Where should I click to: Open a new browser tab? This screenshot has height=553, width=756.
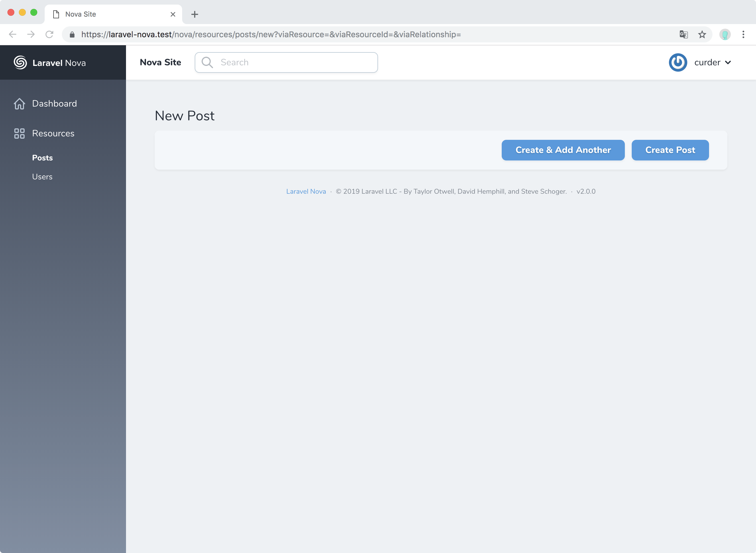click(x=195, y=14)
